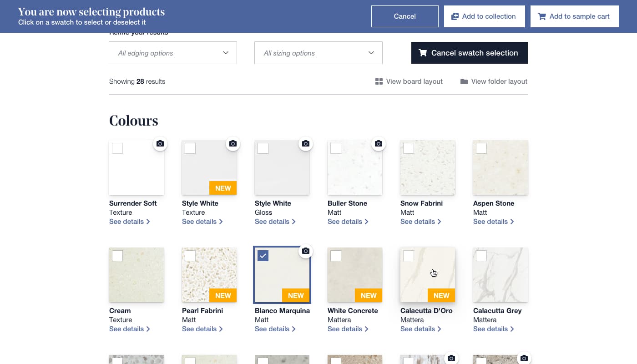The image size is (637, 364).
Task: Click the cart icon in Add to sample cart
Action: 542,16
